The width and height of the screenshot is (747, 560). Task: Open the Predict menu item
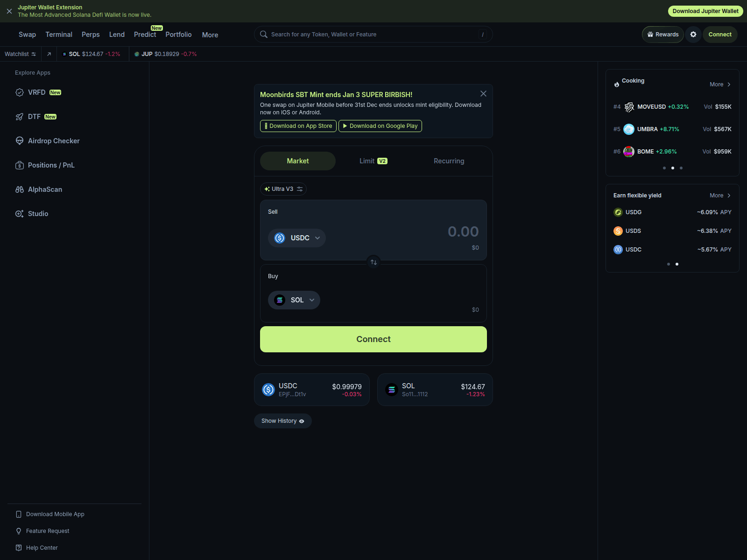tap(145, 35)
